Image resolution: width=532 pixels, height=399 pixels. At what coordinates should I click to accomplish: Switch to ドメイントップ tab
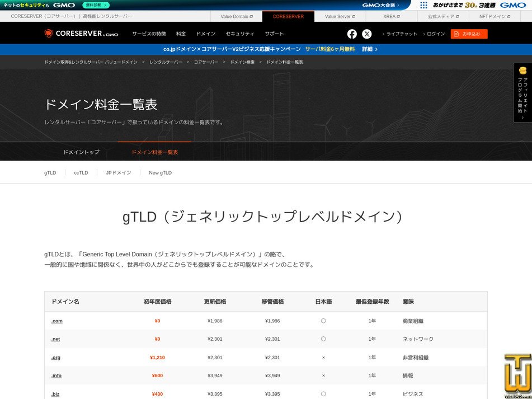[81, 152]
